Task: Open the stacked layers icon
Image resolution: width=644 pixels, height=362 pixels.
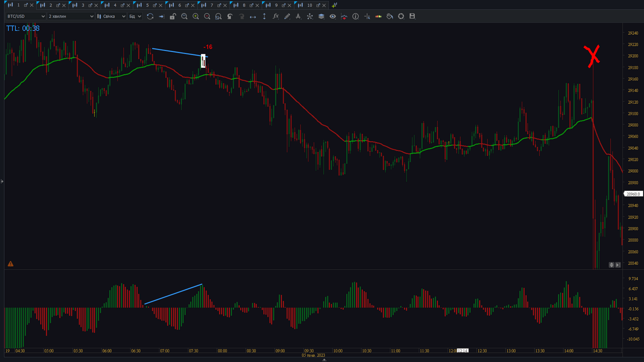Action: click(321, 16)
